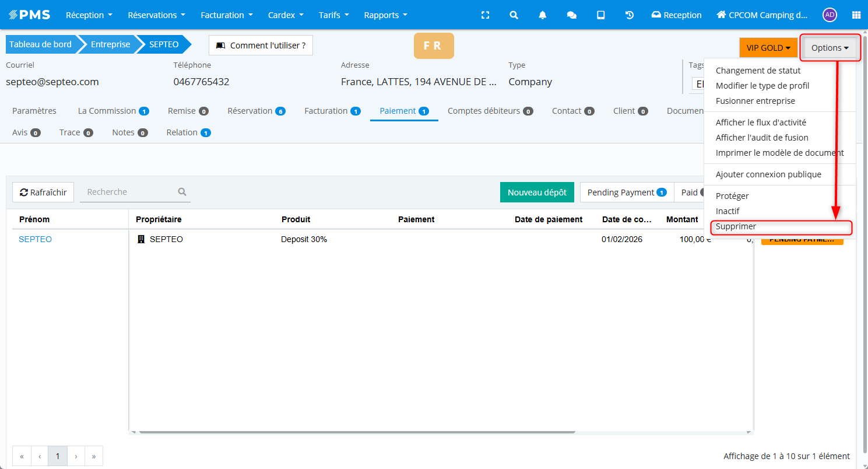Expand the VIP GOLD dropdown
The height and width of the screenshot is (469, 868).
(x=768, y=48)
